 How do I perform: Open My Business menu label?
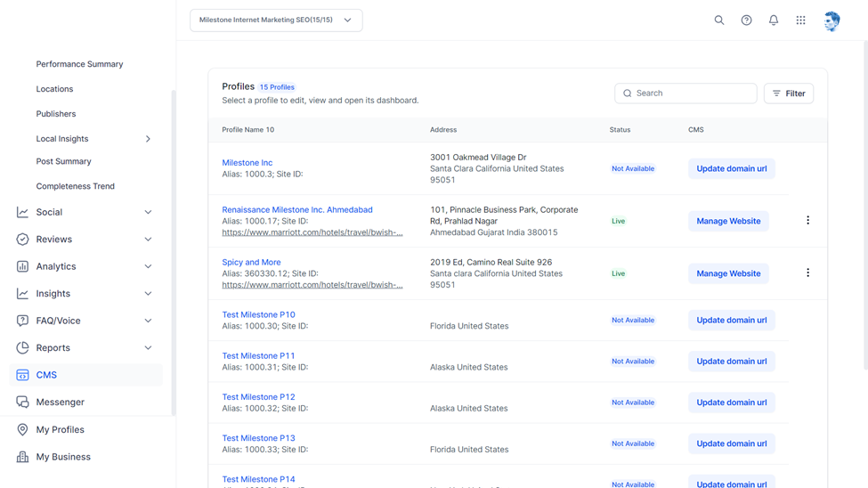(x=63, y=457)
